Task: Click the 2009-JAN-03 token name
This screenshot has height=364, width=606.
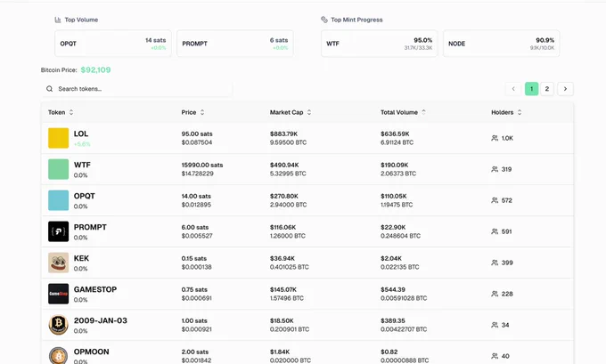Action: (101, 320)
